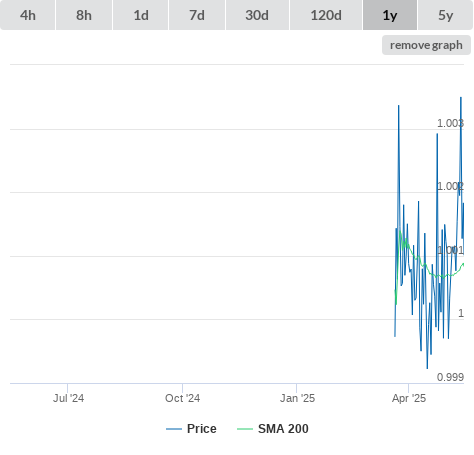Choose the 1d range tab
The image size is (474, 455).
[141, 15]
